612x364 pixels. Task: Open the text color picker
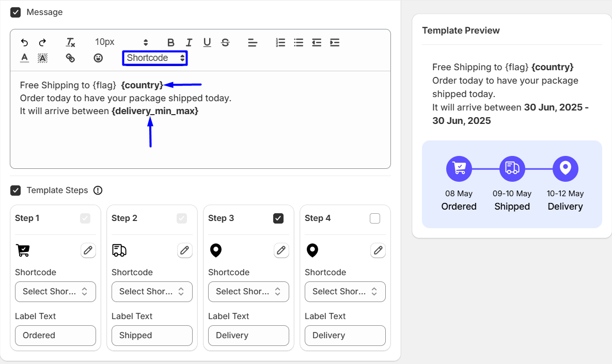pos(24,58)
